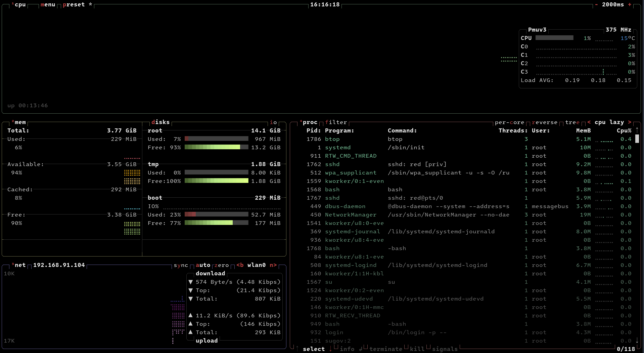
Task: Open the btop menu
Action: pyautogui.click(x=48, y=5)
